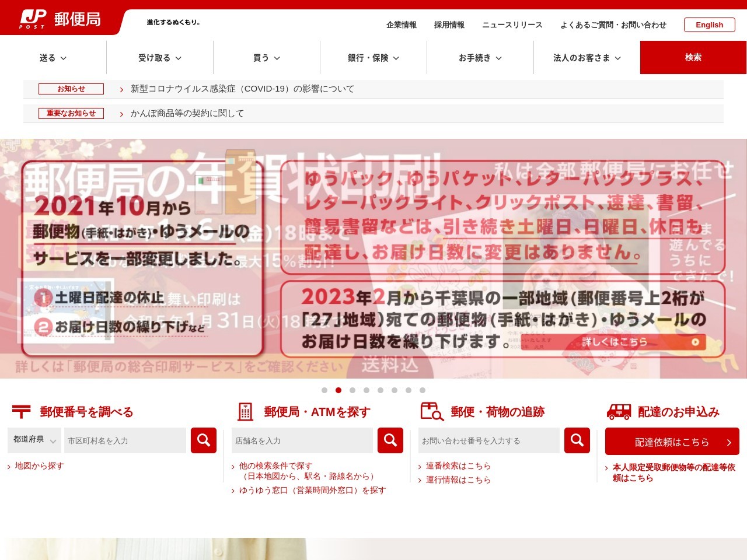Viewport: 747px width, 560px height.
Task: Click the postal code search magnifier button
Action: (x=204, y=440)
